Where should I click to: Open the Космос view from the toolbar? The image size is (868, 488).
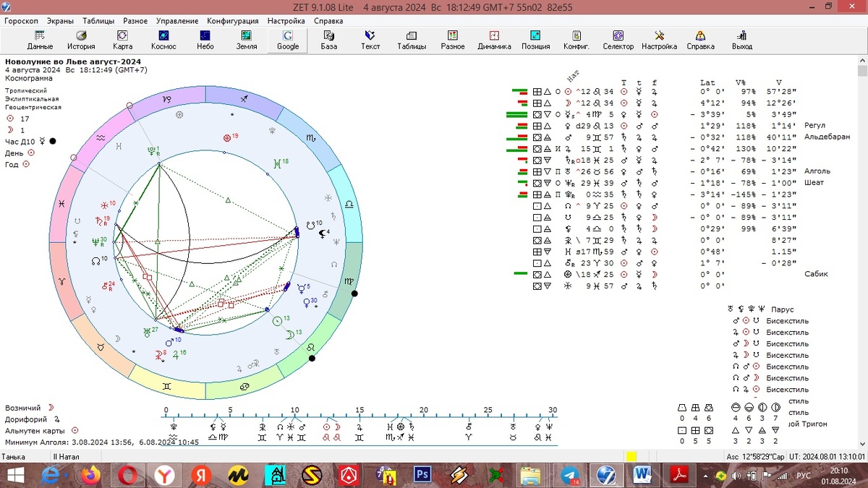164,40
